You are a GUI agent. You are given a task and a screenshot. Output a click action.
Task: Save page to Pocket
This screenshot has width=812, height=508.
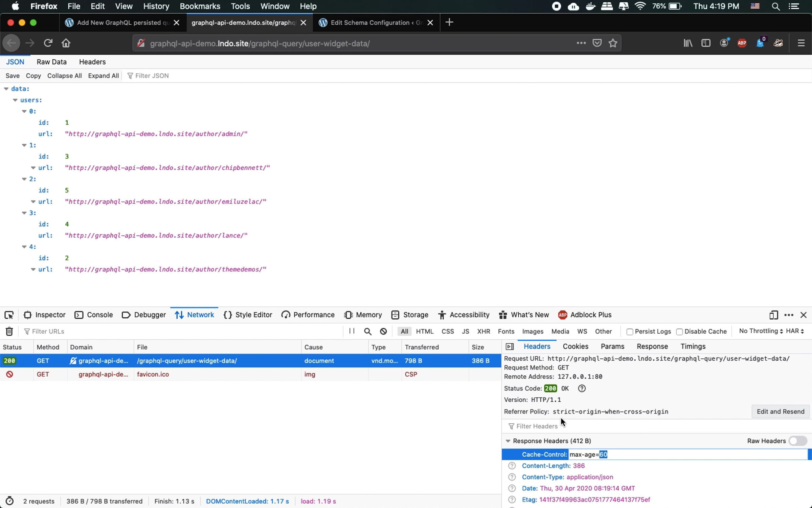coord(597,43)
